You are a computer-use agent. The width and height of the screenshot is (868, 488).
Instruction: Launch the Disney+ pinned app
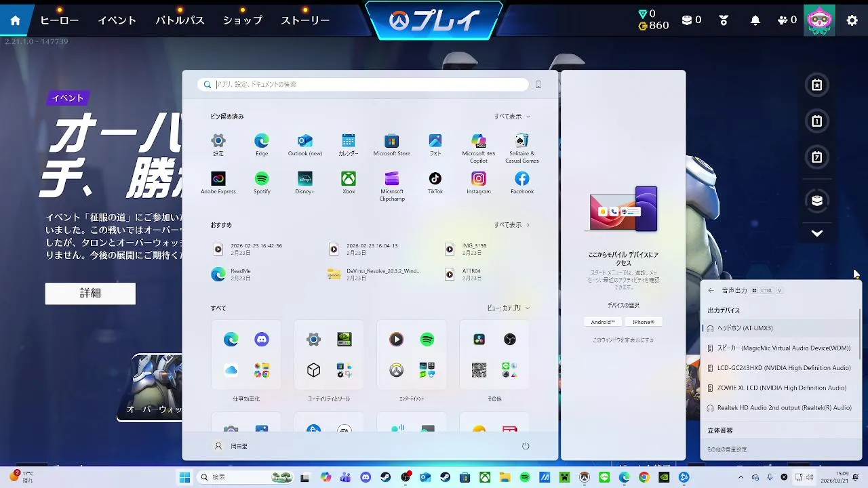(305, 182)
